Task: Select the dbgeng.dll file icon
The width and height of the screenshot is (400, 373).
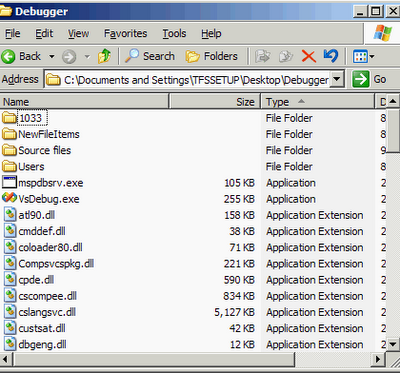Action: [10, 344]
